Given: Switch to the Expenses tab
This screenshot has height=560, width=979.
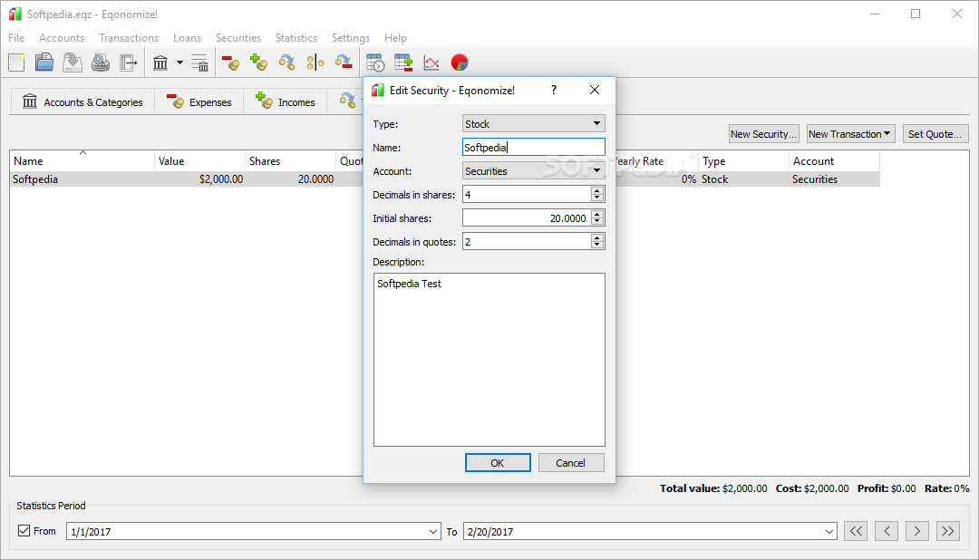Looking at the screenshot, I should (199, 101).
